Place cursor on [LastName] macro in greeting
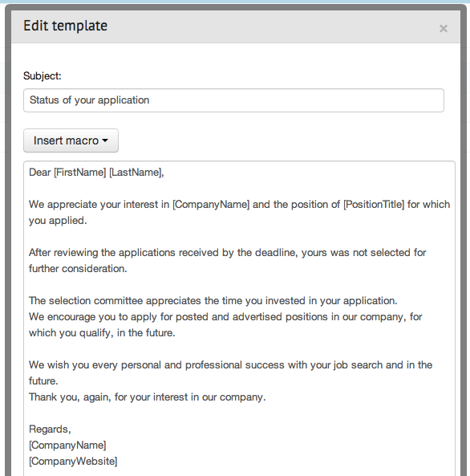 coord(135,173)
